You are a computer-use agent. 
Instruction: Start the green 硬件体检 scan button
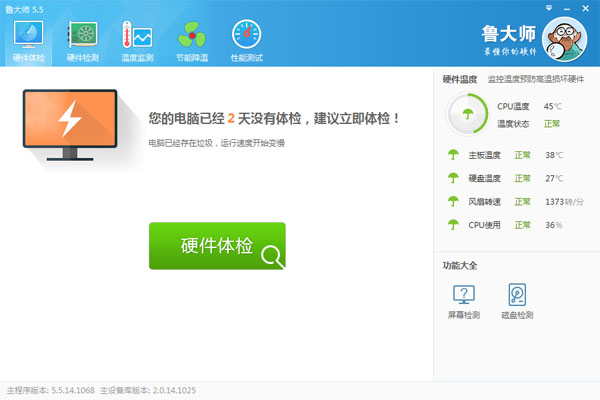pos(217,246)
